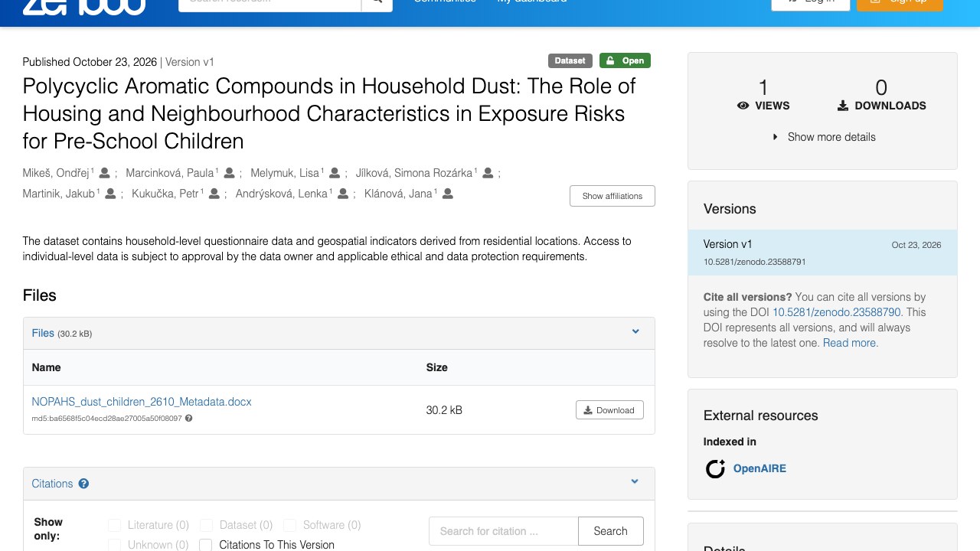The width and height of the screenshot is (980, 551).
Task: Enable the Software (0) citation filter
Action: [289, 525]
